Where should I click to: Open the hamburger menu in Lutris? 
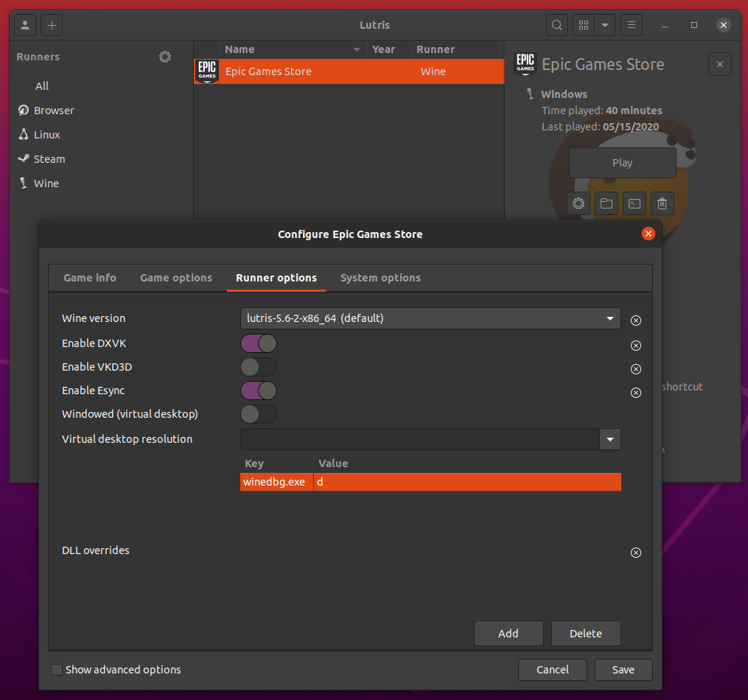(631, 25)
